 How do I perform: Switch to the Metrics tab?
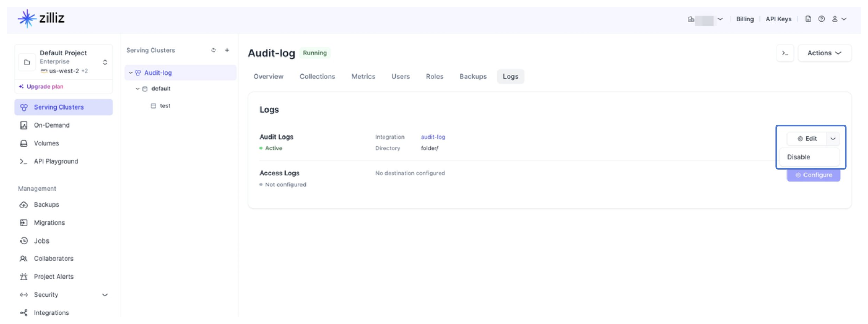[x=363, y=76]
